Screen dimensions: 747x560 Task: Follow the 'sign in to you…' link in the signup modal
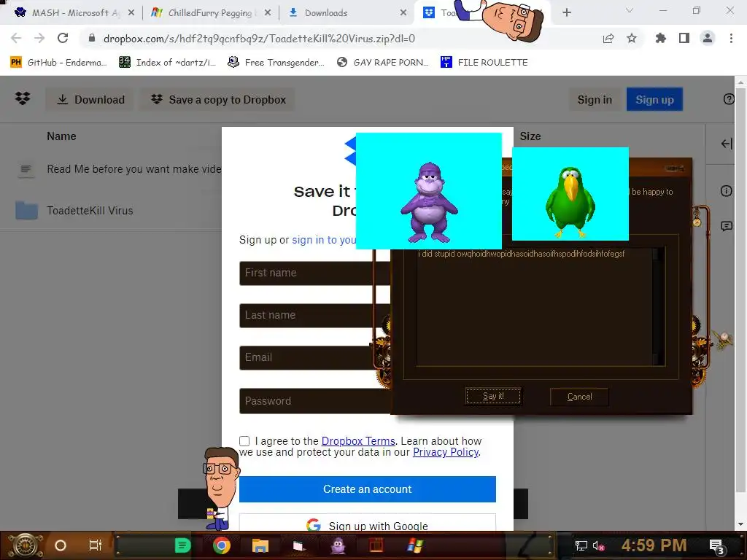pyautogui.click(x=323, y=239)
